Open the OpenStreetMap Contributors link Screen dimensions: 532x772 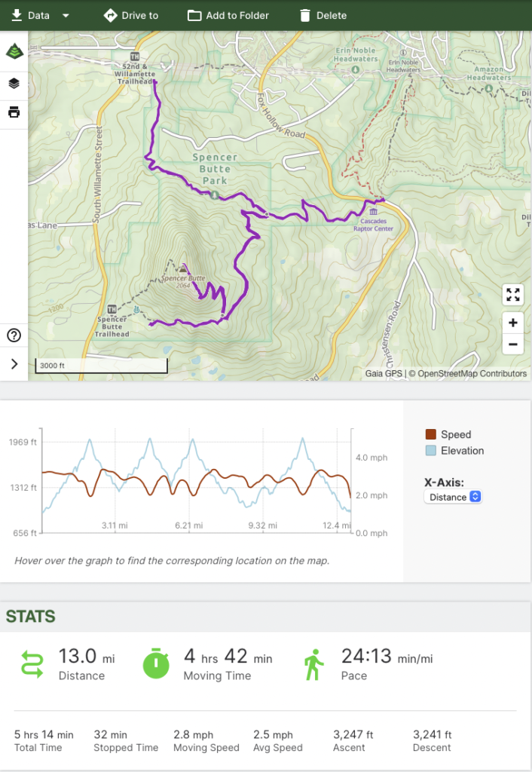[472, 373]
